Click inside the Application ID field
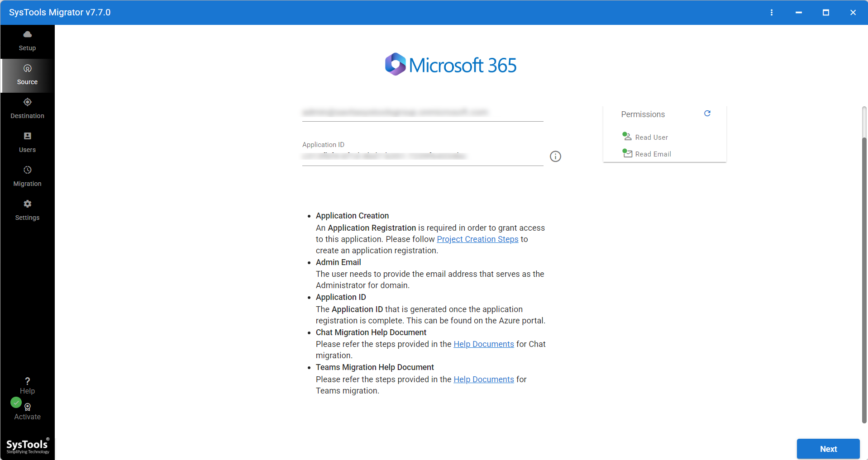Screen dimensions: 868x460 tap(421, 156)
